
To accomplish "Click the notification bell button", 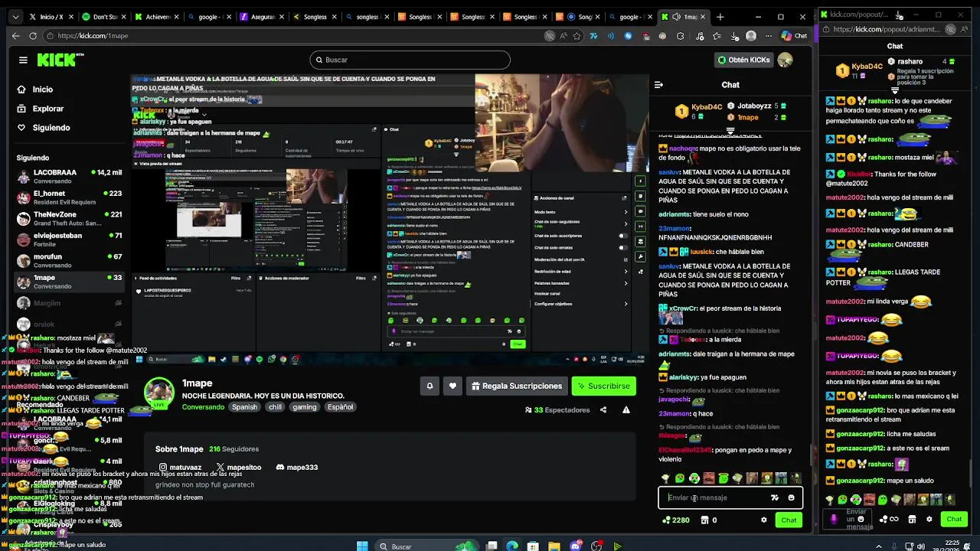I will (x=430, y=386).
